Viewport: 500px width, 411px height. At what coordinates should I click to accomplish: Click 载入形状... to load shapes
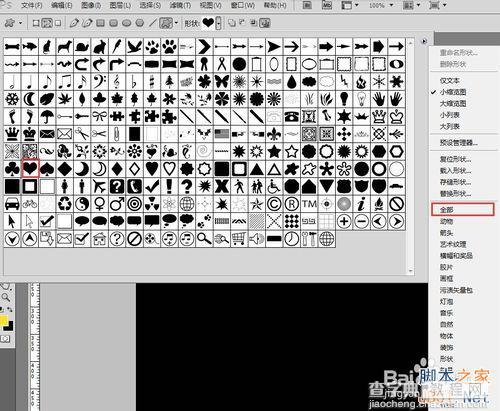(x=455, y=171)
